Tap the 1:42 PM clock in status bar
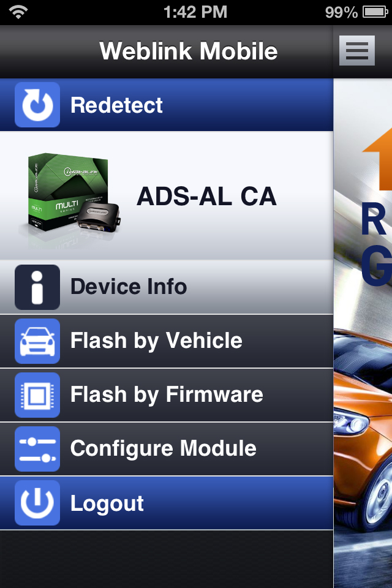Image resolution: width=392 pixels, height=588 pixels. point(195,12)
